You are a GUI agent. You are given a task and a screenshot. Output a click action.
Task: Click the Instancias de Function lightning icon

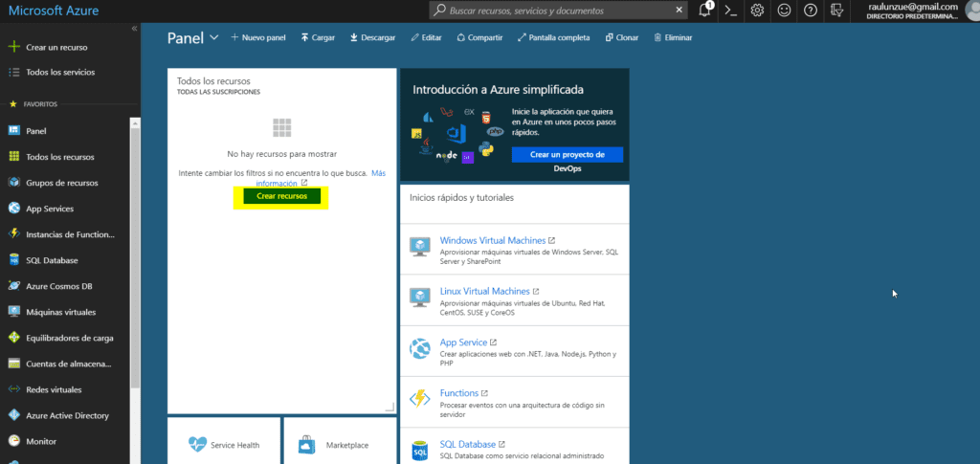[13, 234]
